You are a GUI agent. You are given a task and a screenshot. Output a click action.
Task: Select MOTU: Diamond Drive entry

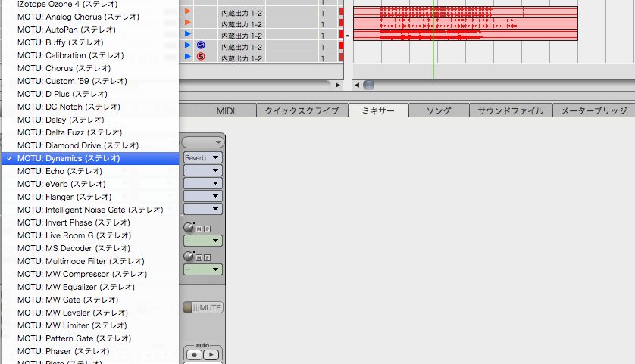tap(90, 145)
